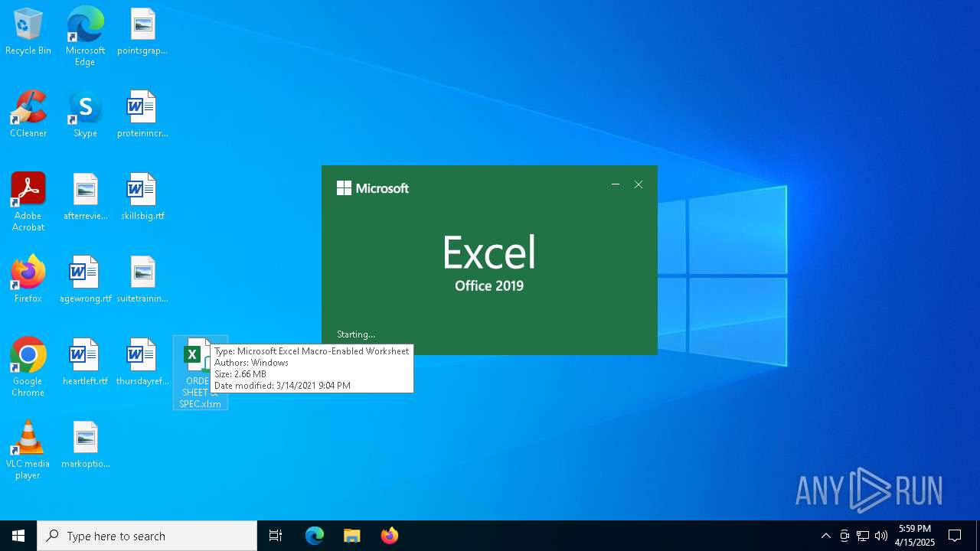Open the Adobe Acrobat shortcut
The height and width of the screenshot is (551, 980).
point(28,202)
